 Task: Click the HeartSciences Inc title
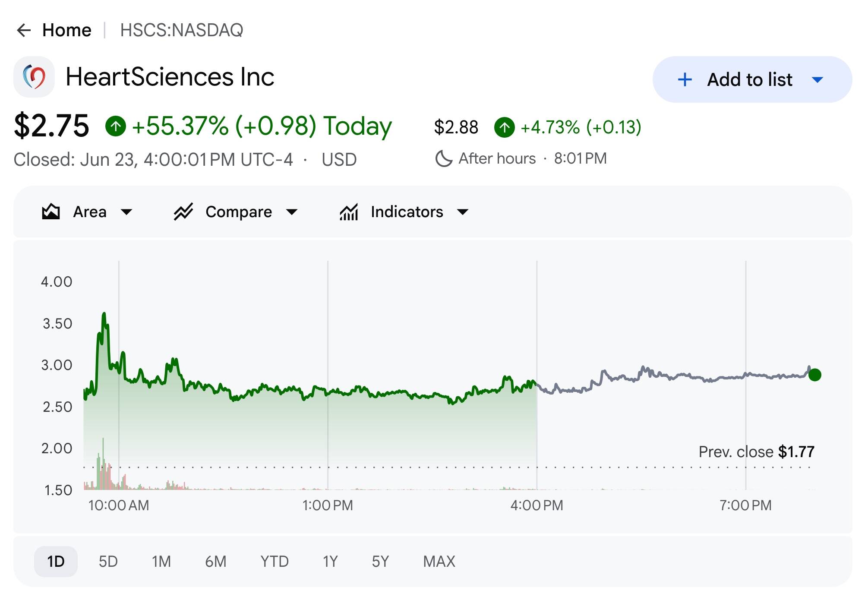[170, 77]
